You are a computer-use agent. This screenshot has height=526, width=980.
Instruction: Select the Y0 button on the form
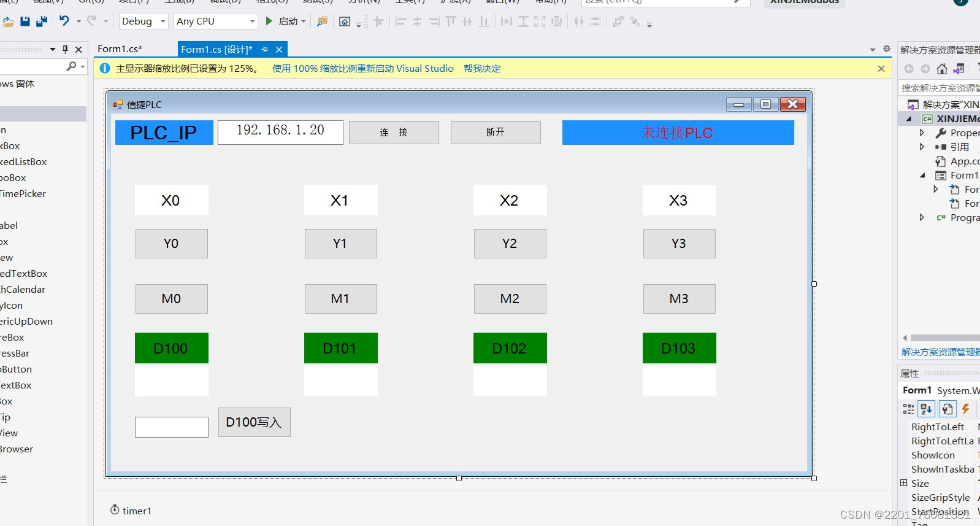[171, 244]
